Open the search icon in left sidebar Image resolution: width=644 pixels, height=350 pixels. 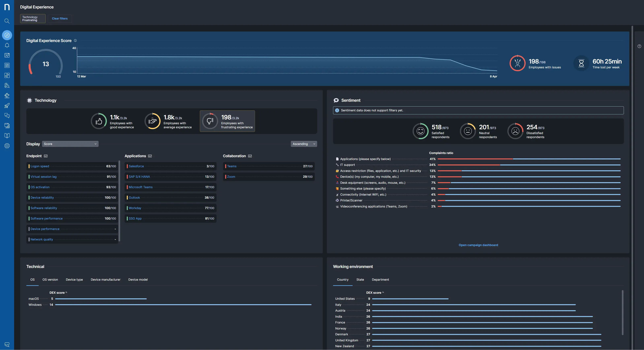(x=7, y=21)
